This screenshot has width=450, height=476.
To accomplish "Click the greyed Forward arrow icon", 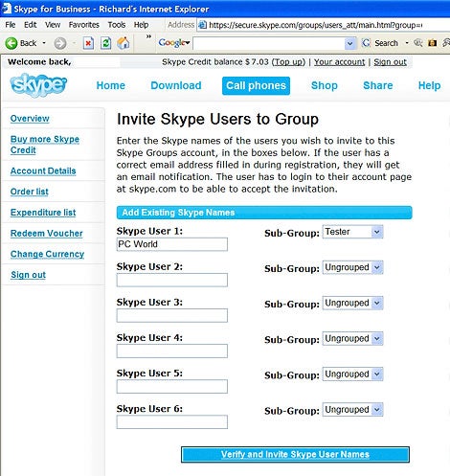I will tap(60, 43).
